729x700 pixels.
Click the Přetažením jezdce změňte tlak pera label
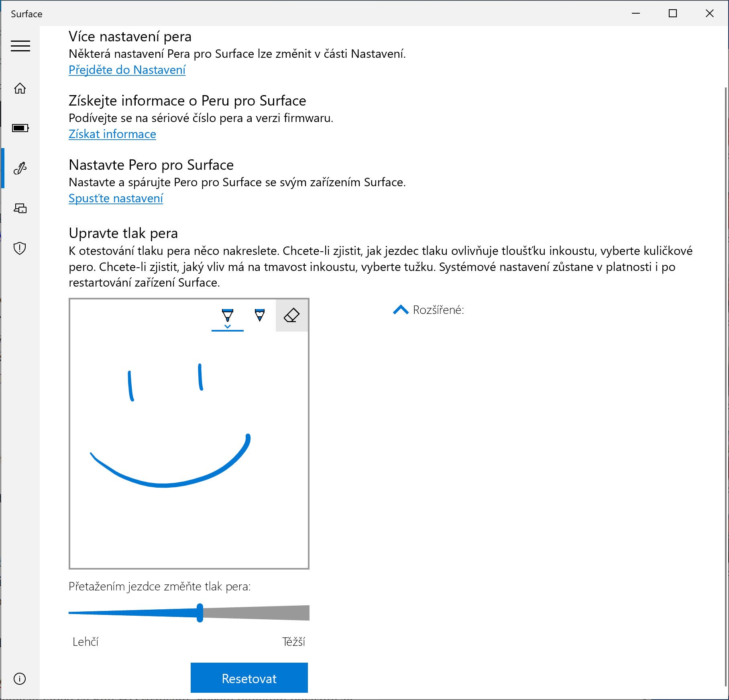[160, 586]
